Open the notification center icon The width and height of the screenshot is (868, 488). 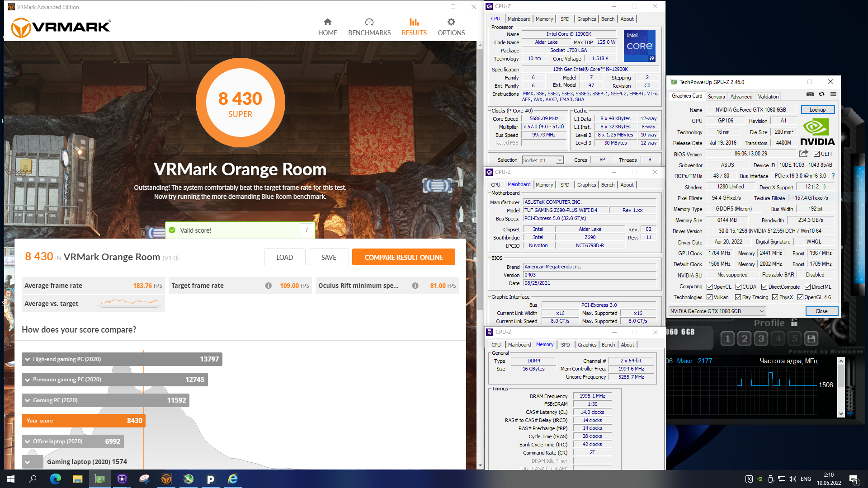coord(854,479)
